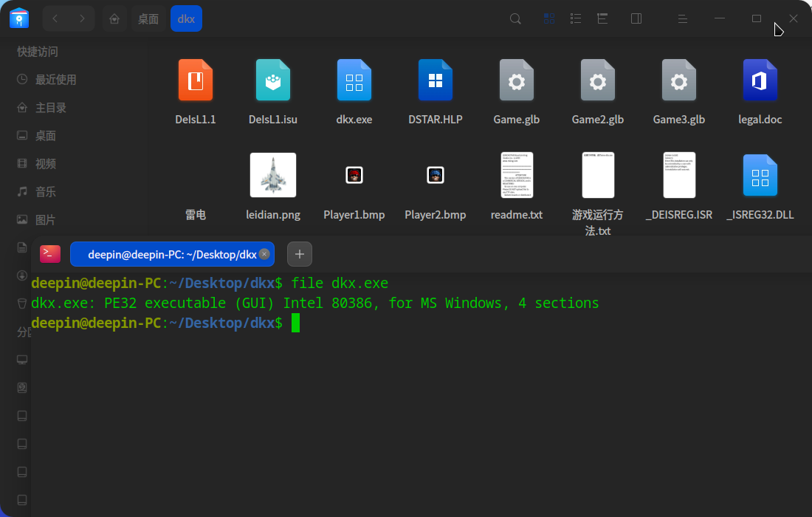812x517 pixels.
Task: Go back to previous folder
Action: 55,18
